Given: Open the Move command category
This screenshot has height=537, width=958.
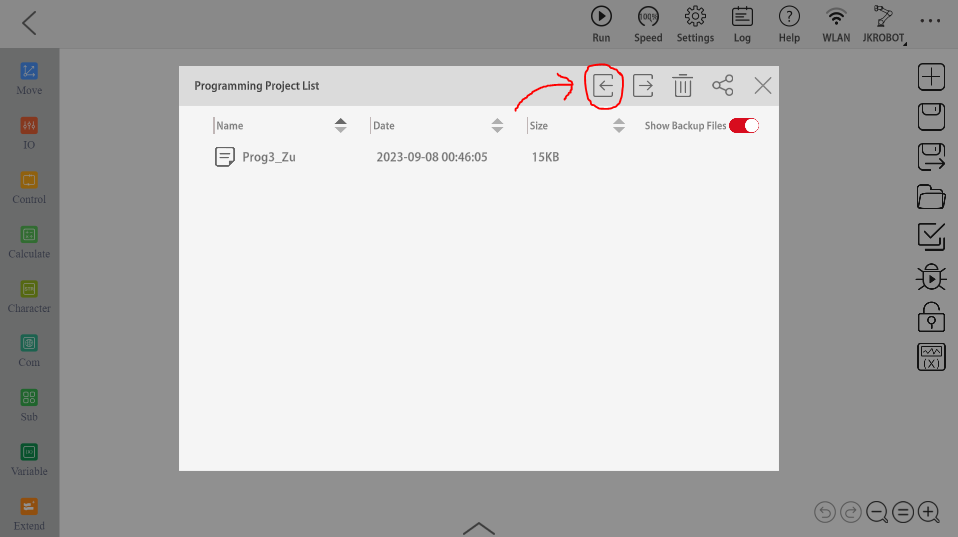Looking at the screenshot, I should coord(29,78).
